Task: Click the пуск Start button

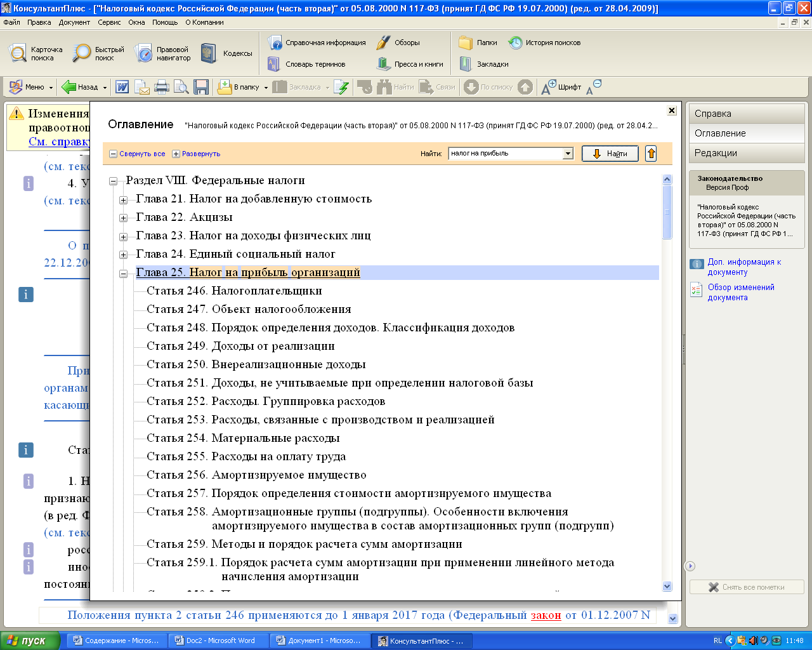Action: click(30, 640)
